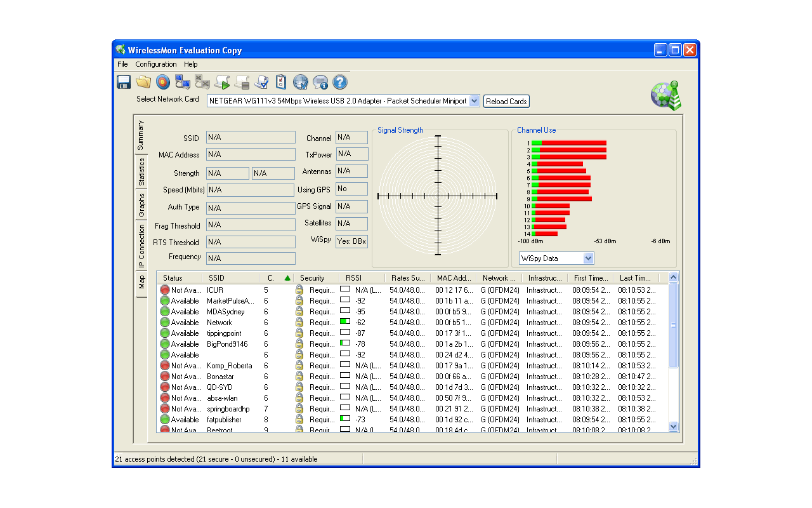
Task: Switch to the IP Connection tab
Action: click(x=141, y=247)
